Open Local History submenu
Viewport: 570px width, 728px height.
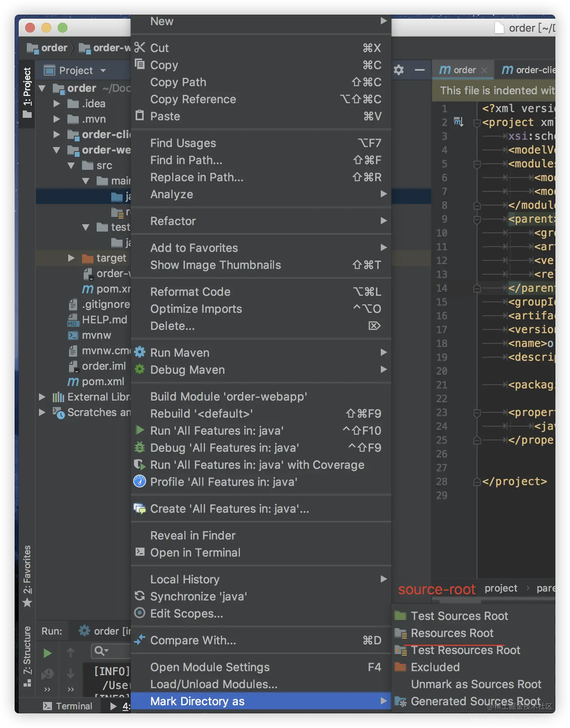click(261, 579)
